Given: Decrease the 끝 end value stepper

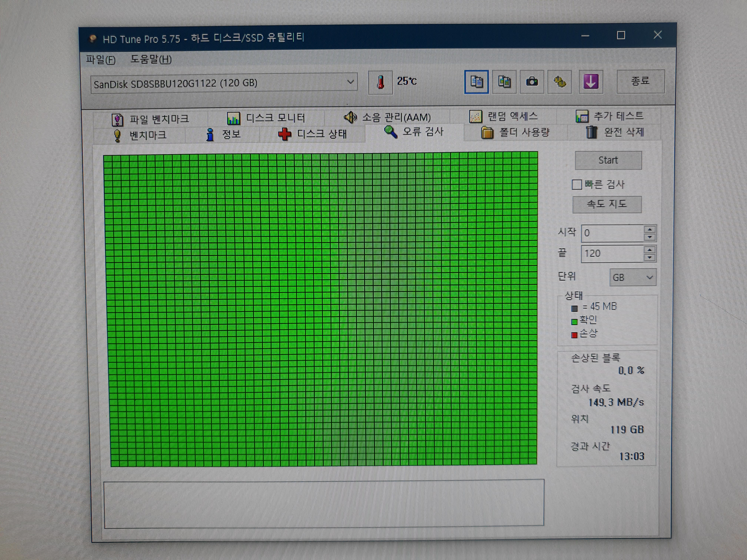Looking at the screenshot, I should (649, 258).
